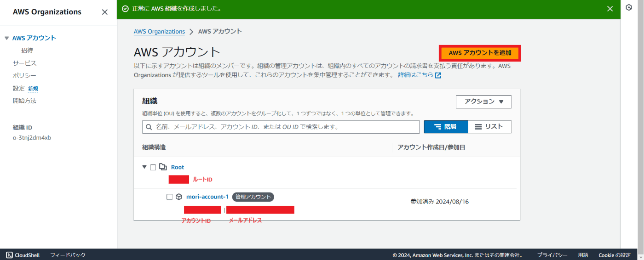Tick the Root checkbox

153,167
